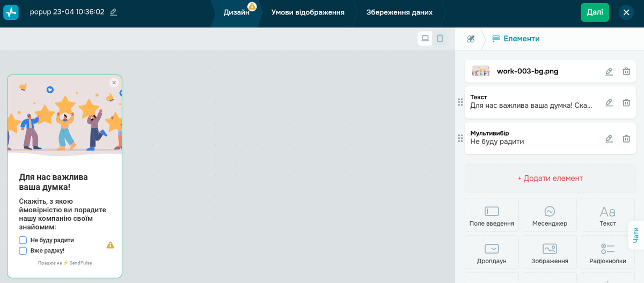The height and width of the screenshot is (283, 644).
Task: Edit the work-003-bg.png image element
Action: pos(609,71)
